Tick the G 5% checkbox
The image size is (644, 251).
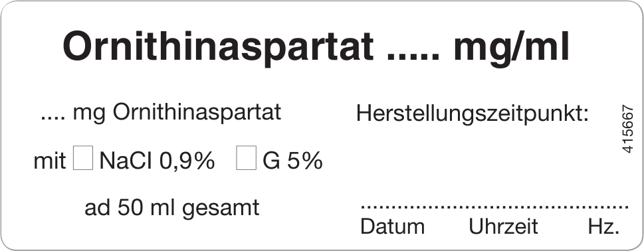247,158
